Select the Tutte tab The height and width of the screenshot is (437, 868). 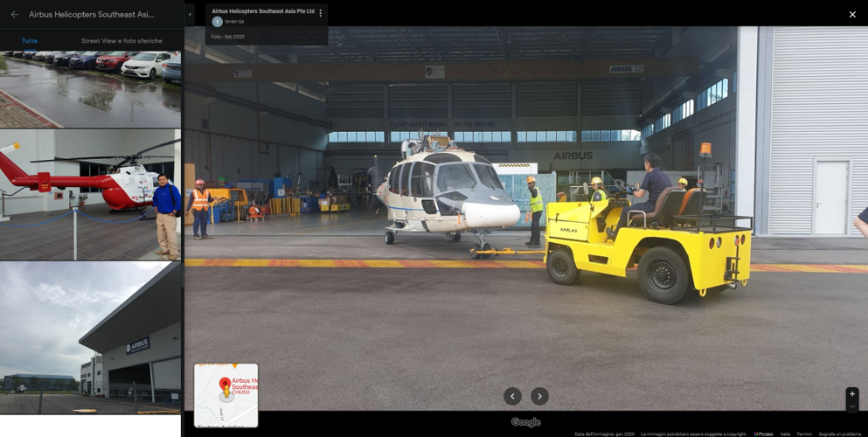pyautogui.click(x=30, y=41)
